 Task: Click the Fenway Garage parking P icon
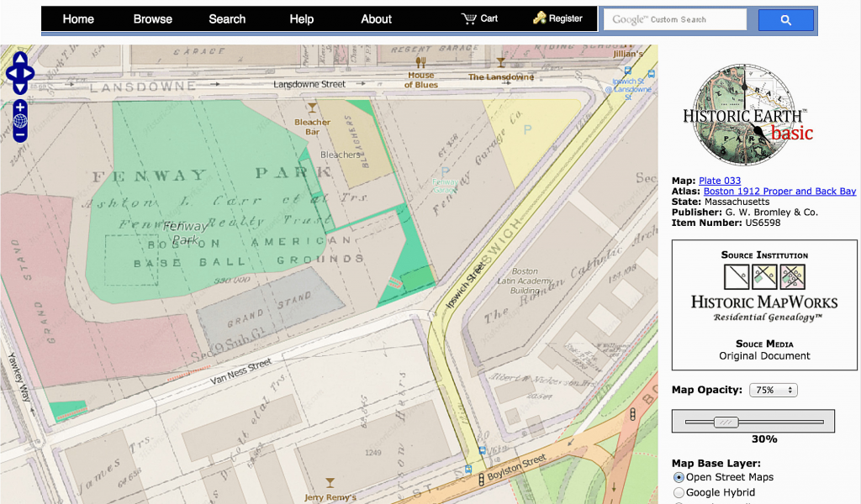446,171
